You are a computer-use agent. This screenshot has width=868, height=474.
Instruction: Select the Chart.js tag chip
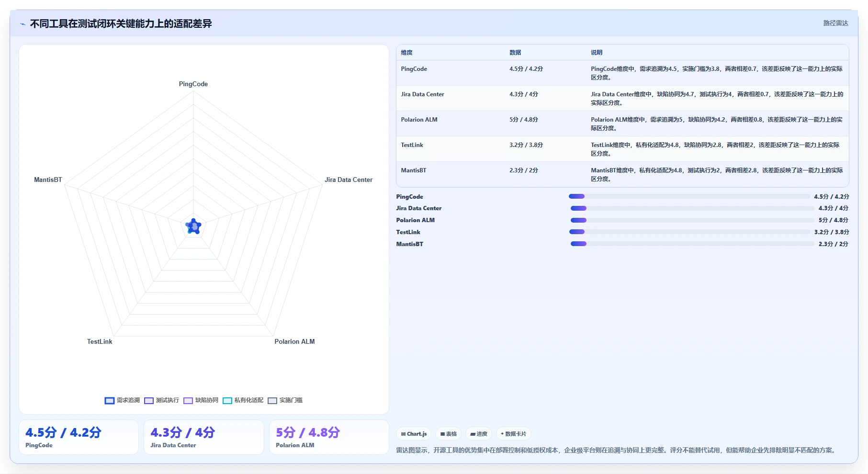414,434
